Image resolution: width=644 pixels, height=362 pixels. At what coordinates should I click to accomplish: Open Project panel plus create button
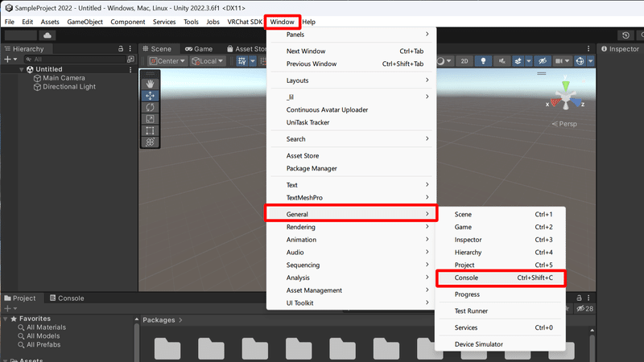[x=10, y=309]
